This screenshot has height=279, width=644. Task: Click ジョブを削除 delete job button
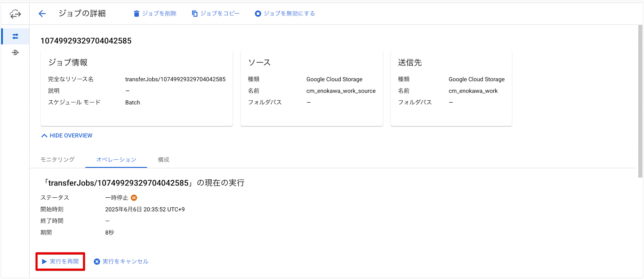pos(155,14)
